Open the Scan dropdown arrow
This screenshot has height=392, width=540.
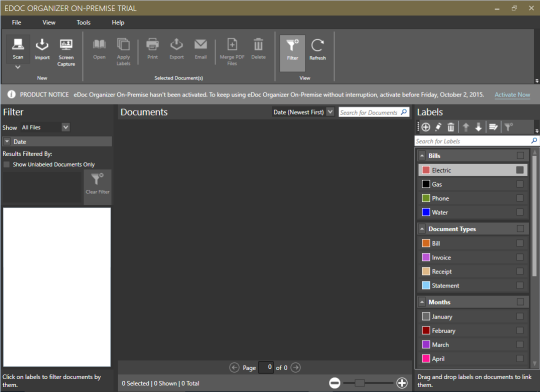tap(18, 67)
